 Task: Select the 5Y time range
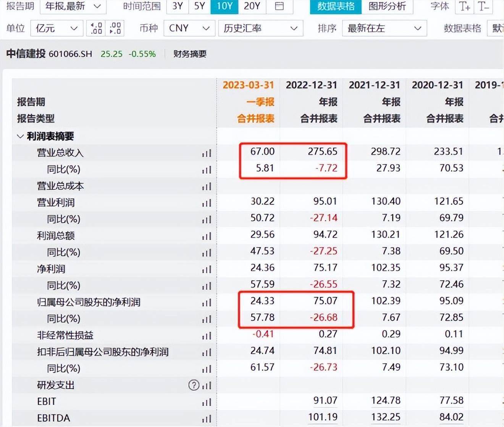tap(200, 6)
